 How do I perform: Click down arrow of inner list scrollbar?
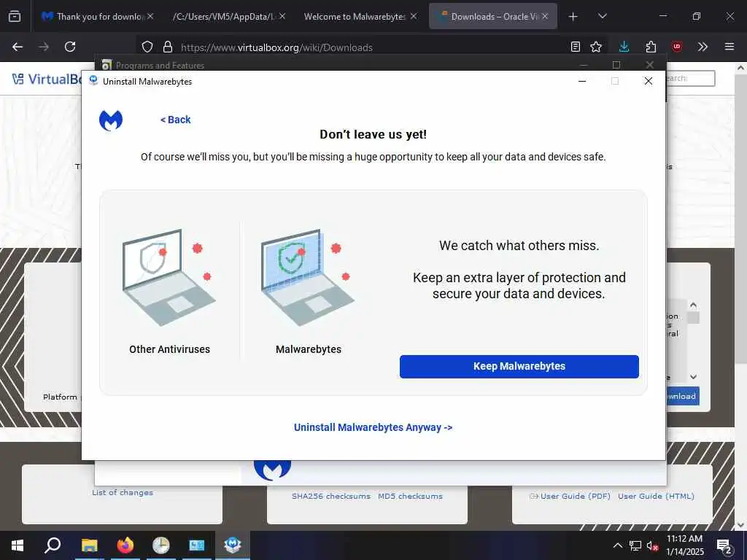[694, 377]
